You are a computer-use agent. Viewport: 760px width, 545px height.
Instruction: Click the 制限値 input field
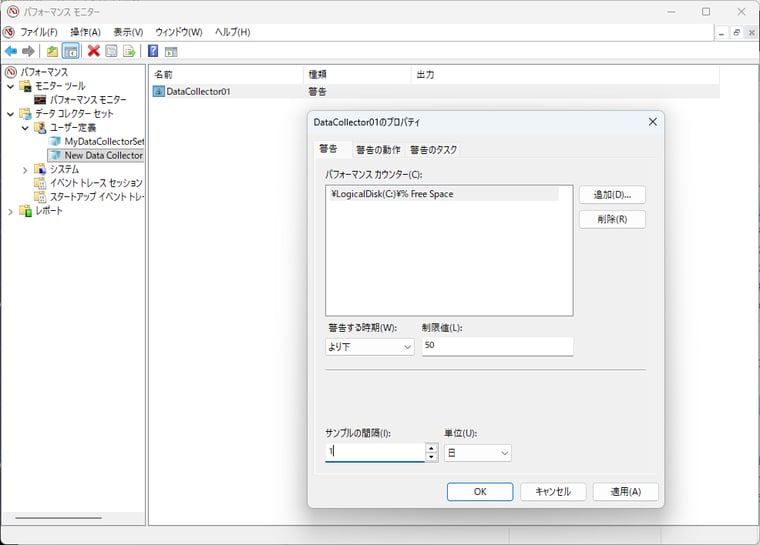click(497, 346)
